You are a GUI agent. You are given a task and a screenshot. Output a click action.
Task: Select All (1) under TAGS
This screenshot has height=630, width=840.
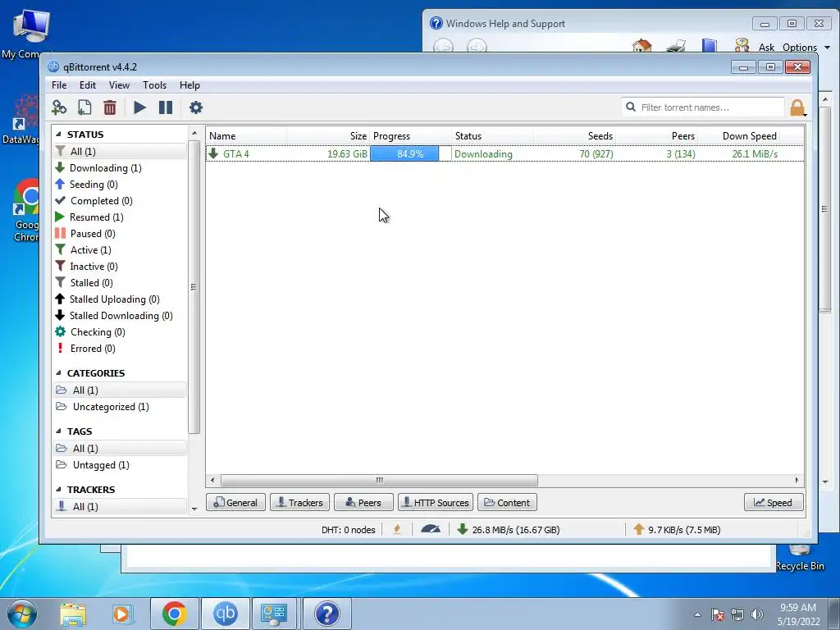[120, 449]
